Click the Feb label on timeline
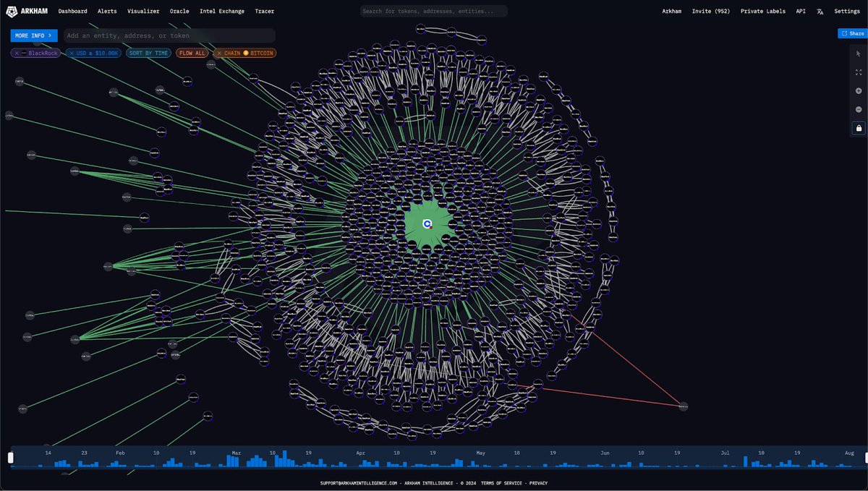The image size is (868, 491). [x=120, y=452]
